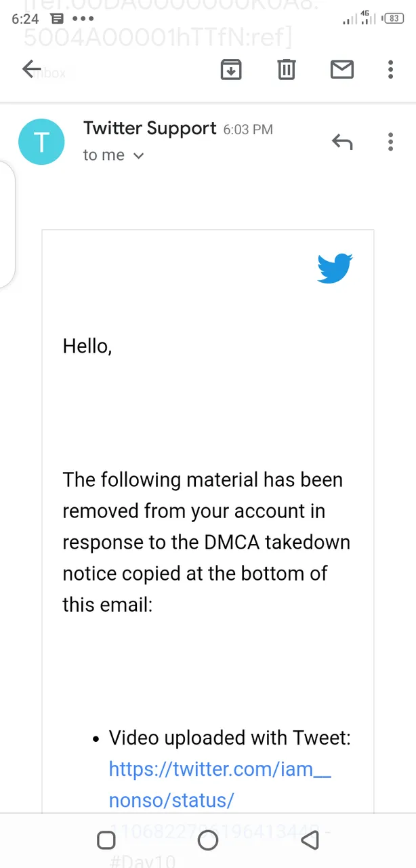Tap the Twitter Support sender avatar

point(41,142)
